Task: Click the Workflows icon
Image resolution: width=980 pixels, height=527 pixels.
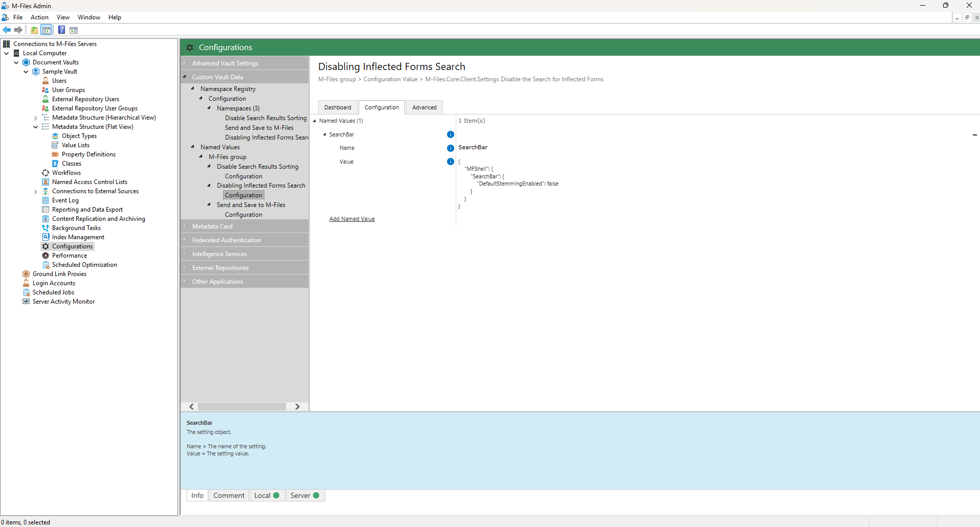Action: click(46, 173)
